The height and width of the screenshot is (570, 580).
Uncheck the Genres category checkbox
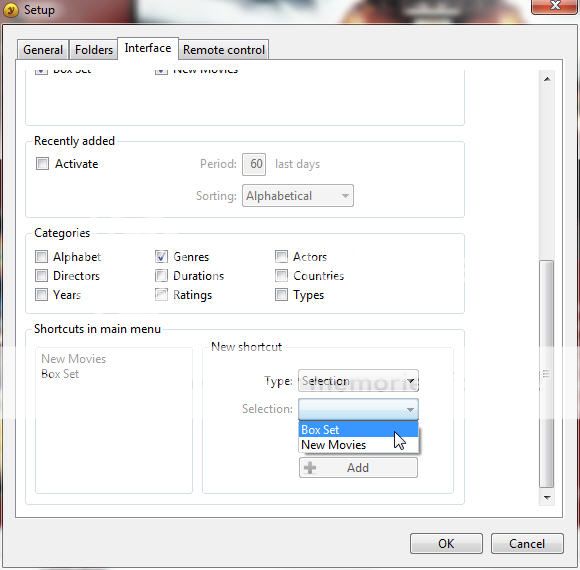(161, 256)
